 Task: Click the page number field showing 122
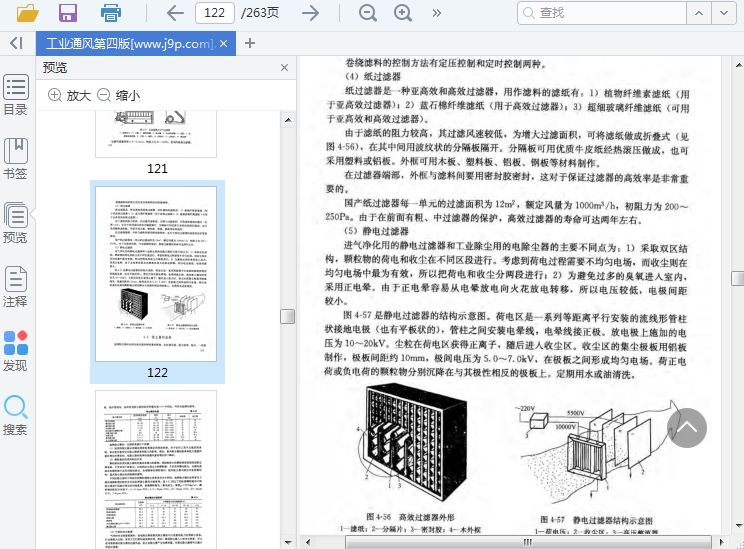pos(214,13)
